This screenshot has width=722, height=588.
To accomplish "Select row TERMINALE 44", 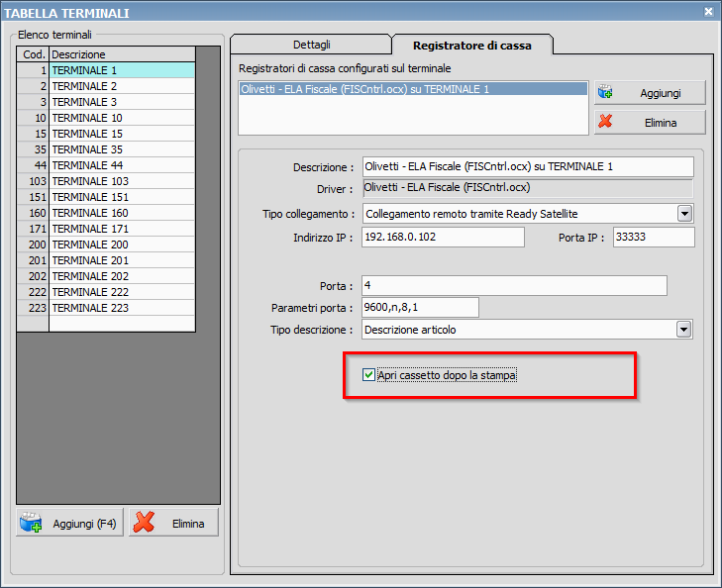I will pos(106,165).
